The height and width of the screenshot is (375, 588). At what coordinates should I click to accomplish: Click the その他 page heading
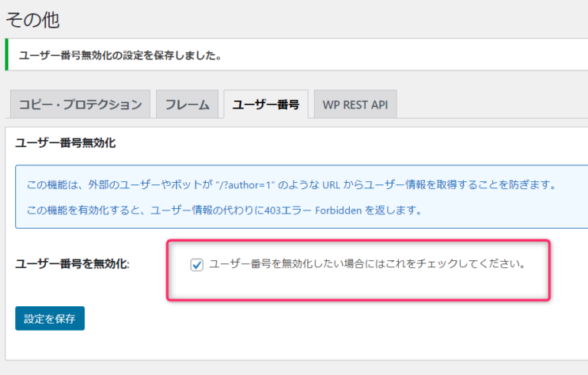click(33, 20)
